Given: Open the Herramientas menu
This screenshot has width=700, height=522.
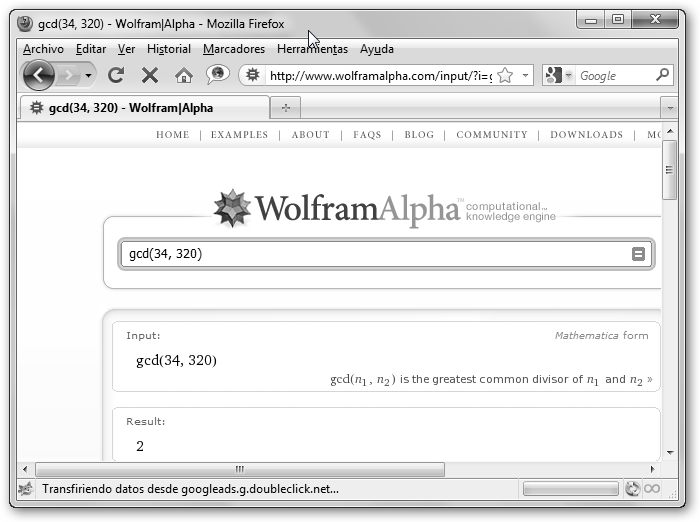Looking at the screenshot, I should (x=312, y=49).
